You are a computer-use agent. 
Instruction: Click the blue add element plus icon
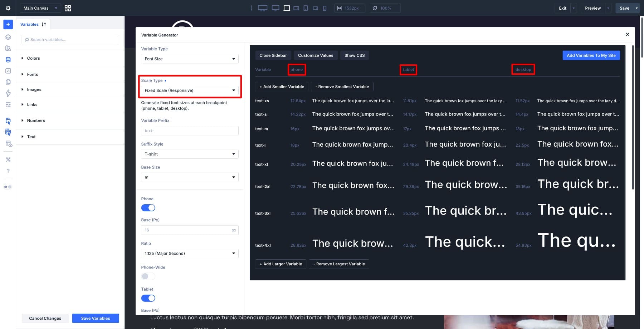coord(8,24)
